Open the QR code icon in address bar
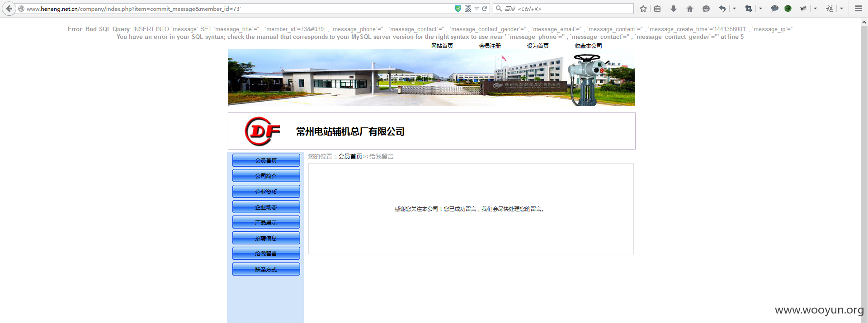The image size is (868, 323). click(x=468, y=9)
